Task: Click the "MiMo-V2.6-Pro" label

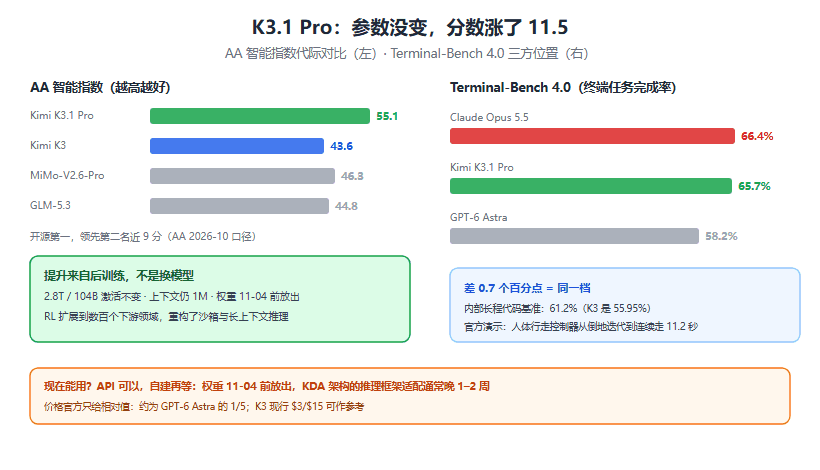Action: click(67, 176)
